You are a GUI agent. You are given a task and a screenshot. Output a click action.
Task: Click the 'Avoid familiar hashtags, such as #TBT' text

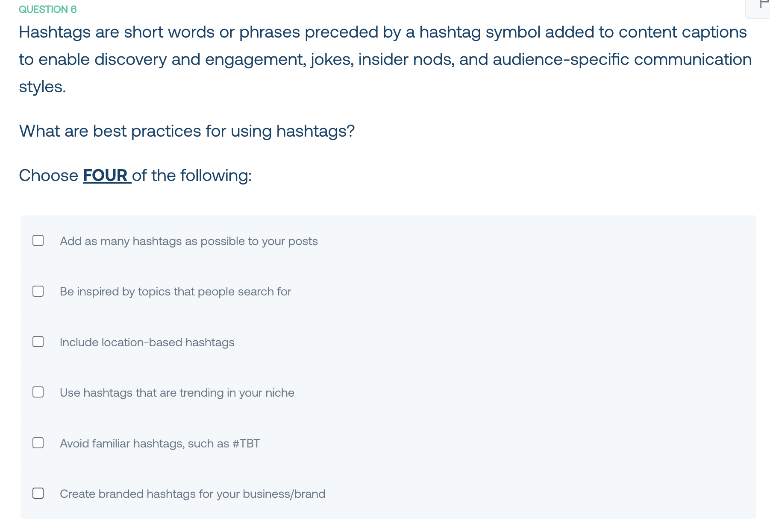[160, 444]
